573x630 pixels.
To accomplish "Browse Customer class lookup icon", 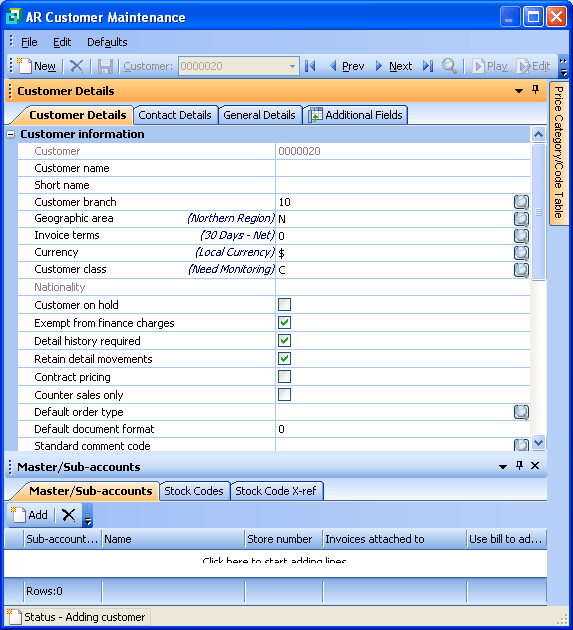I will coord(521,269).
